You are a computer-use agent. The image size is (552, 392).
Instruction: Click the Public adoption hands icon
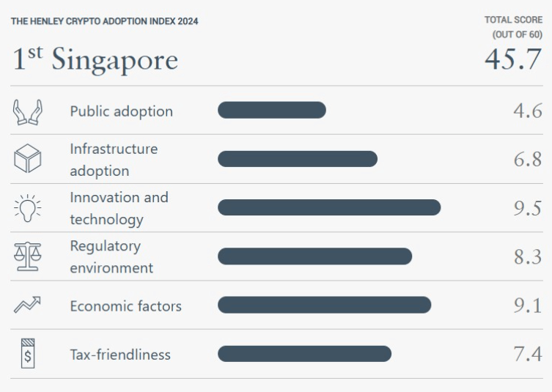click(28, 111)
